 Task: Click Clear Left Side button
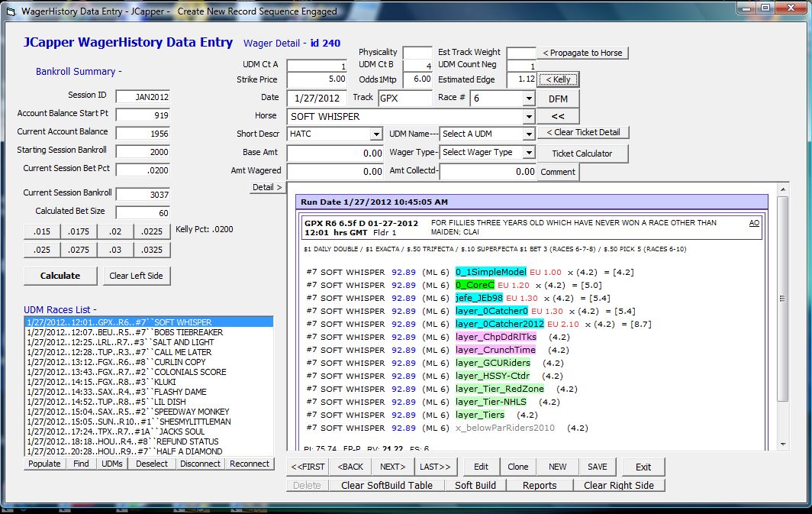(x=136, y=276)
